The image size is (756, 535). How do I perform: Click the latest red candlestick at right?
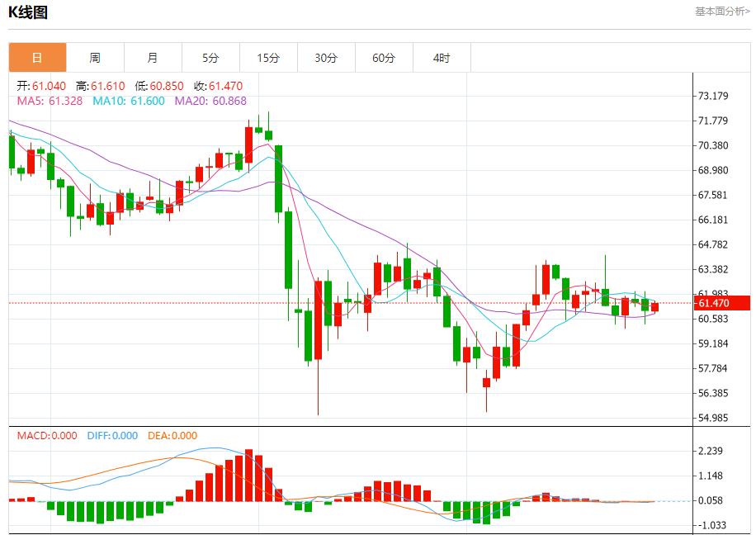[x=654, y=307]
